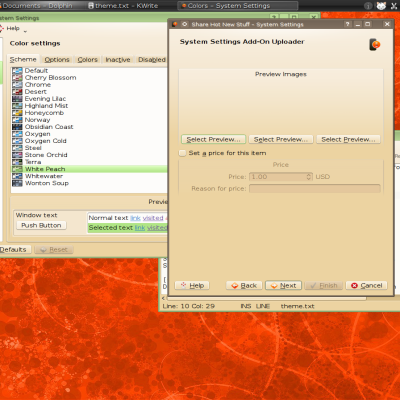Cancel the Add-On Uploader dialog
Viewport: 400px width, 400px height.
pos(367,286)
